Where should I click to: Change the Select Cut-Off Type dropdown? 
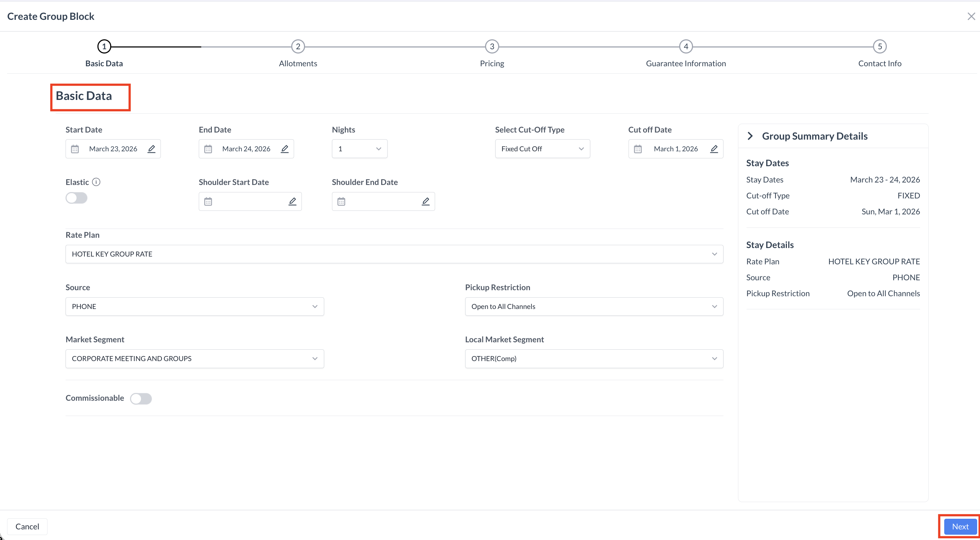pos(542,148)
